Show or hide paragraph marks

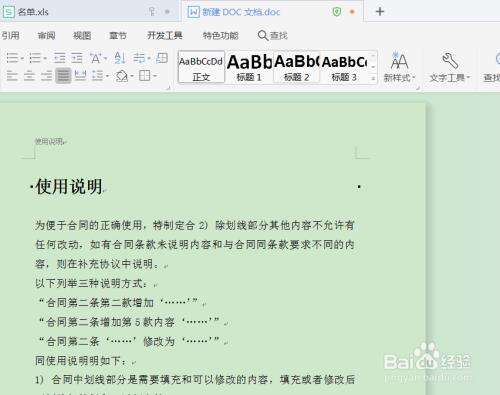click(x=139, y=58)
